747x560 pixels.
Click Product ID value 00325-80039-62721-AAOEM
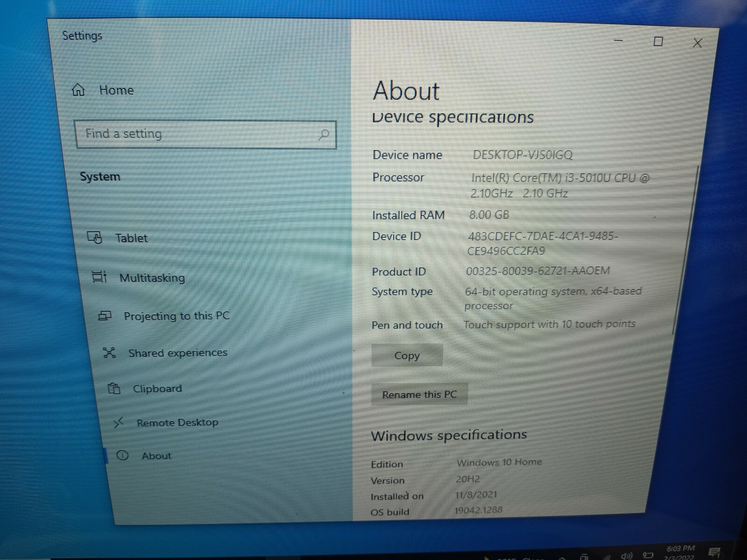538,271
